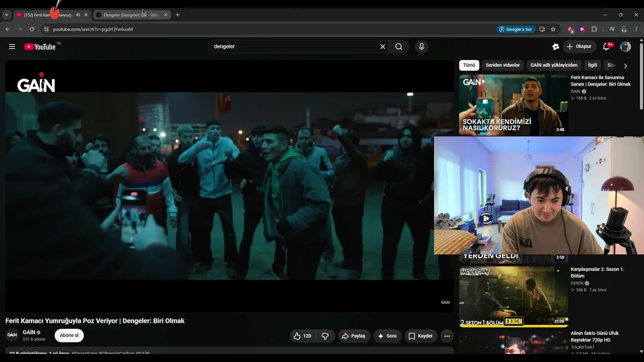Click the EXXEN channel name
This screenshot has width=644, height=362.
click(577, 284)
